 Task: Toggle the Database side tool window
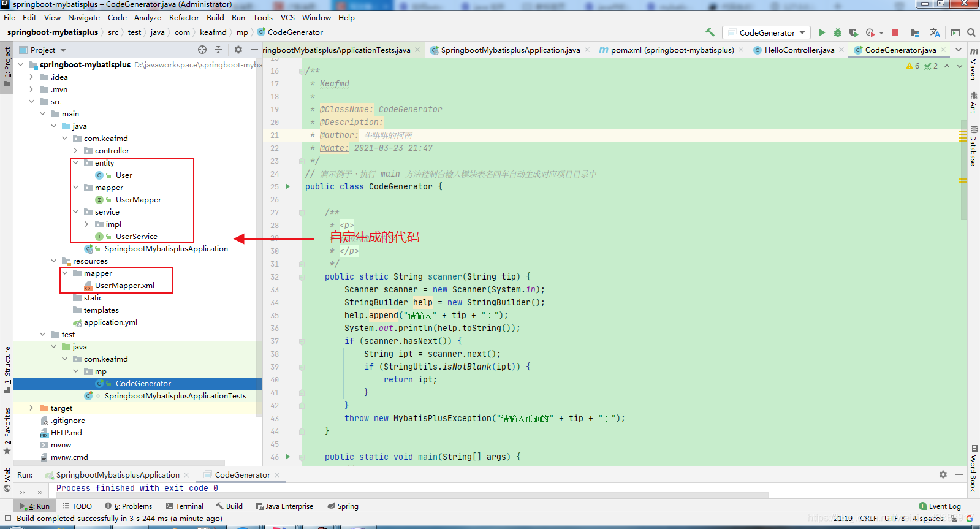(x=973, y=146)
